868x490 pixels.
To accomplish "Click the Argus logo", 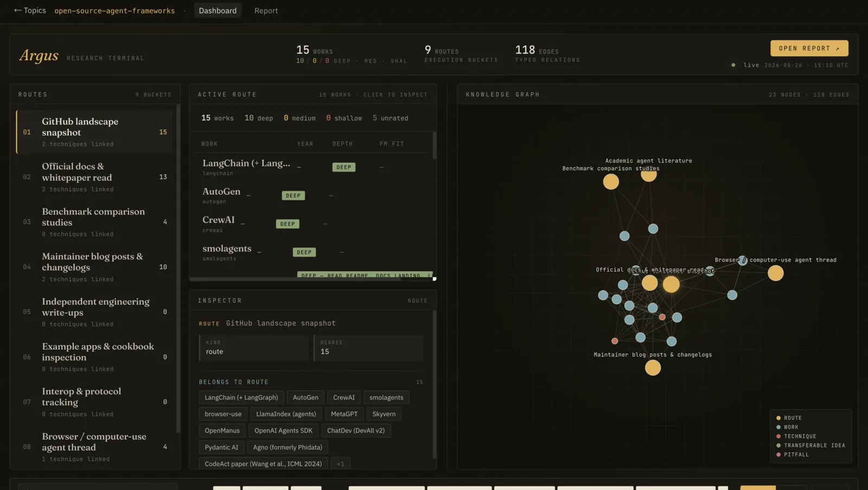I will tap(39, 55).
